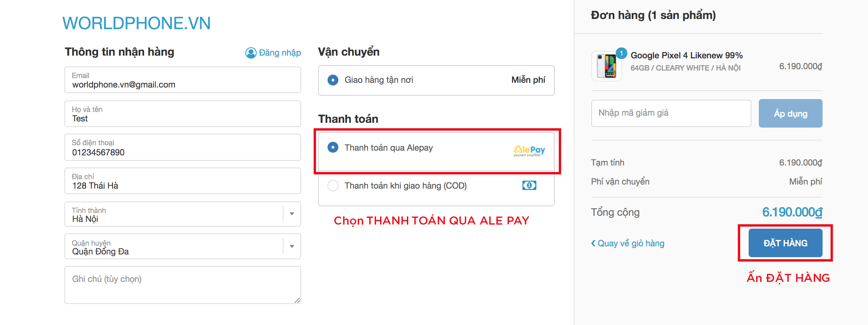Click the user account icon beside Đăng nhập

pyautogui.click(x=251, y=53)
